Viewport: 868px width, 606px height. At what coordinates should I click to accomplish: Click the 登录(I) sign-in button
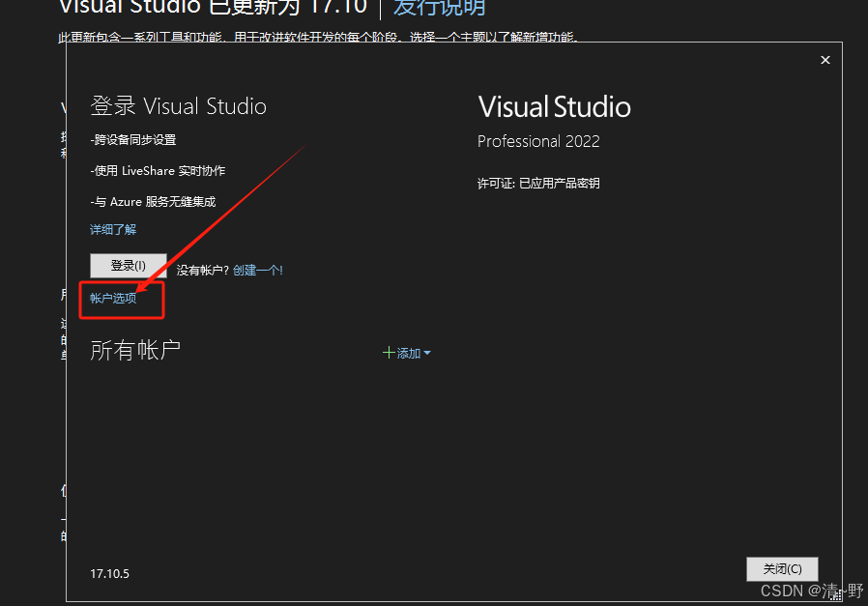pos(129,266)
